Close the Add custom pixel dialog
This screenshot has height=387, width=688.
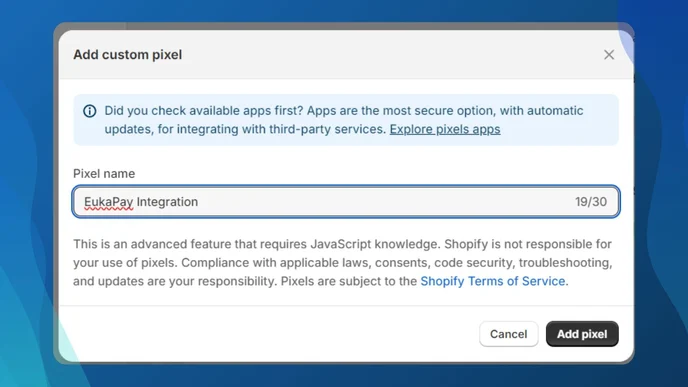coord(609,55)
